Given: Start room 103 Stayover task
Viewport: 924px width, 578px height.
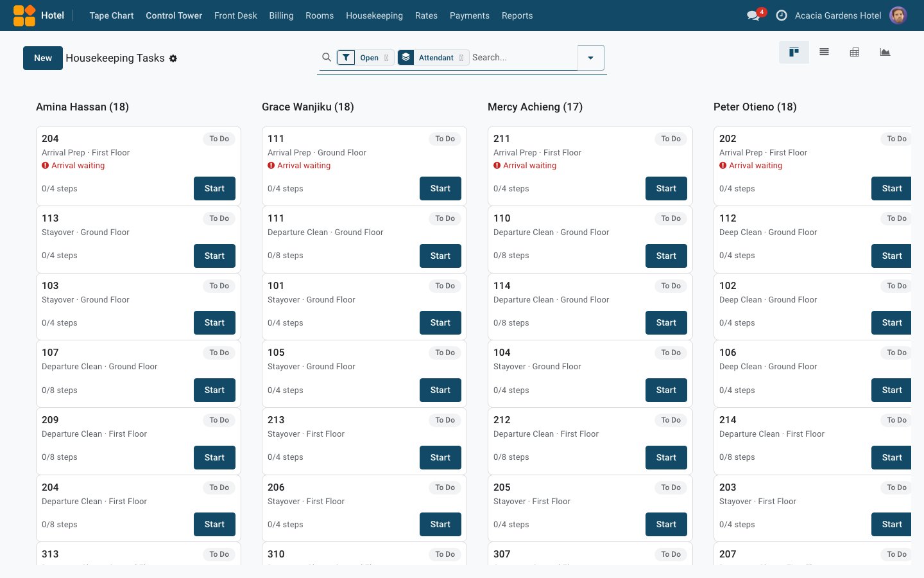Looking at the screenshot, I should 214,322.
